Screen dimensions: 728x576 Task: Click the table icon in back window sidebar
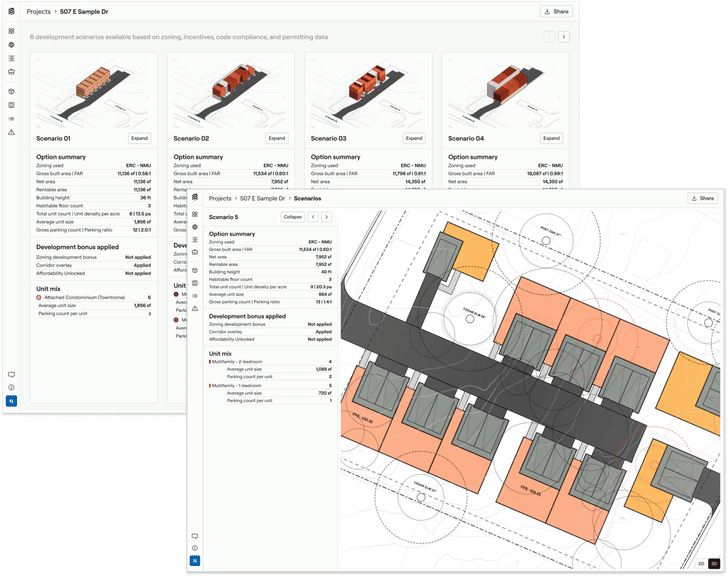[11, 105]
